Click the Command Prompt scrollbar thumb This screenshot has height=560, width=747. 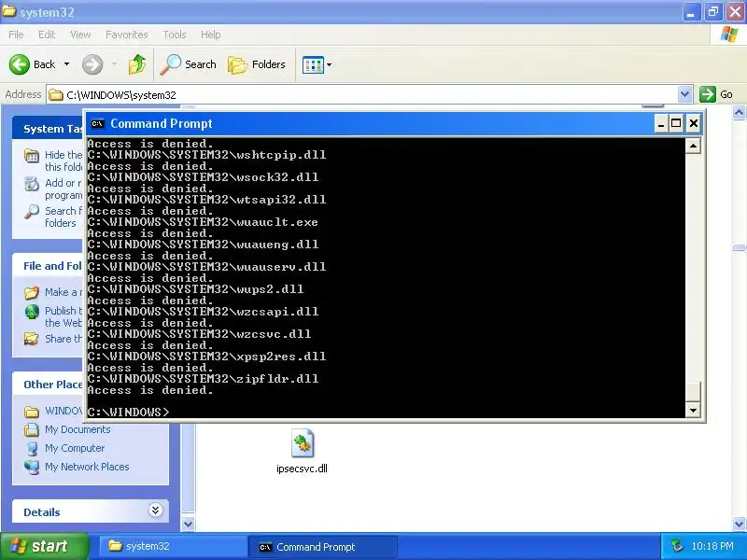(693, 392)
